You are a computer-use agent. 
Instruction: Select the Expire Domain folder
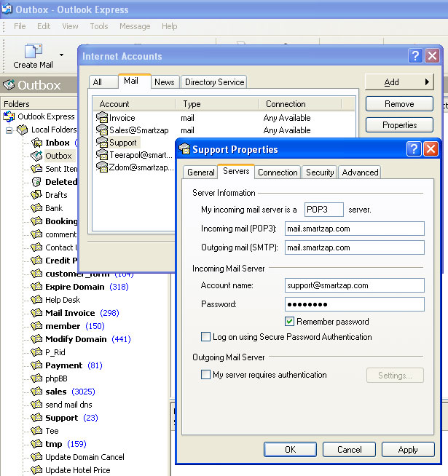pyautogui.click(x=75, y=287)
